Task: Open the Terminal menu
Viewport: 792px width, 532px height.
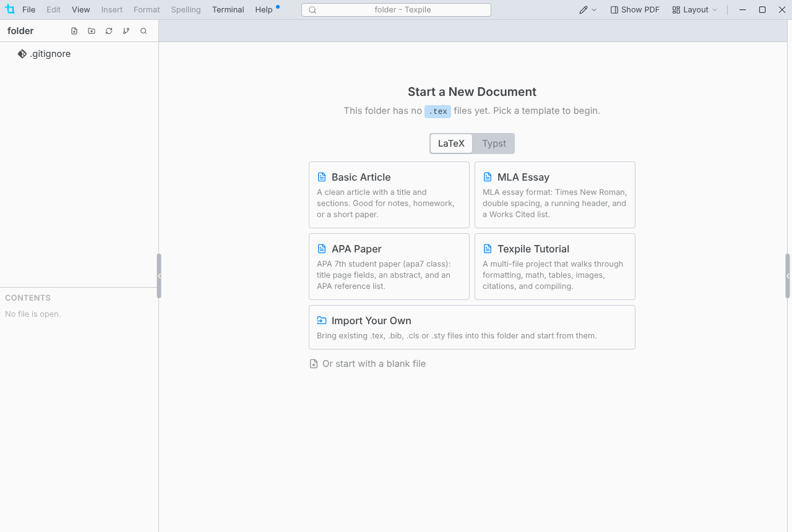Action: tap(228, 10)
